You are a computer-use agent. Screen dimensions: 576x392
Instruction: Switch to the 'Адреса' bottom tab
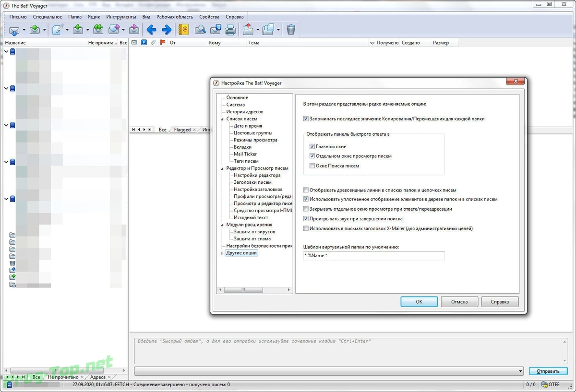click(x=98, y=377)
